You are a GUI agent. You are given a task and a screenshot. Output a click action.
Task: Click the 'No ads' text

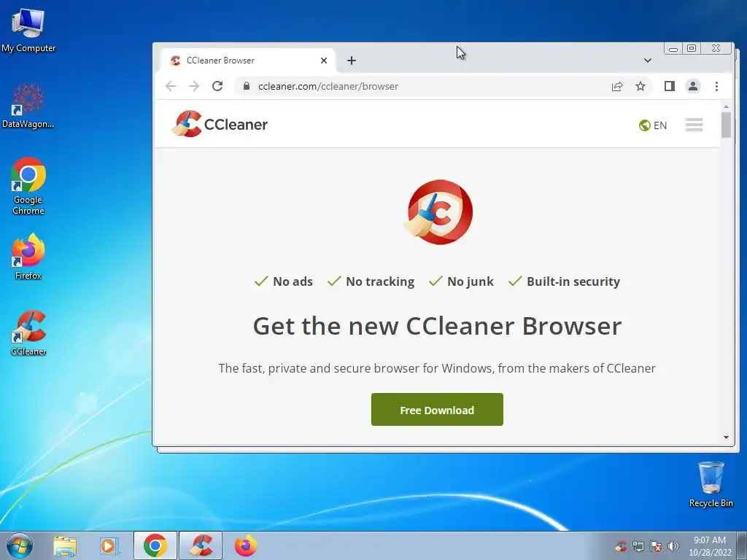[x=293, y=281]
